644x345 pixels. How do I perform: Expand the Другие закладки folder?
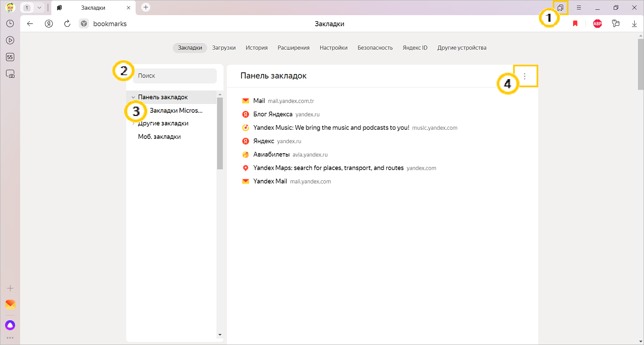tap(133, 124)
